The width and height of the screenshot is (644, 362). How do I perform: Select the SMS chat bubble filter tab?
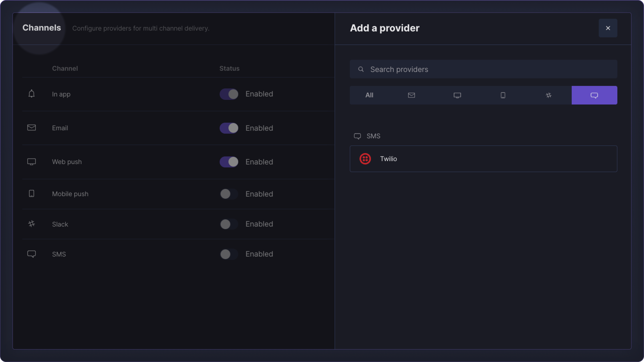tap(594, 95)
